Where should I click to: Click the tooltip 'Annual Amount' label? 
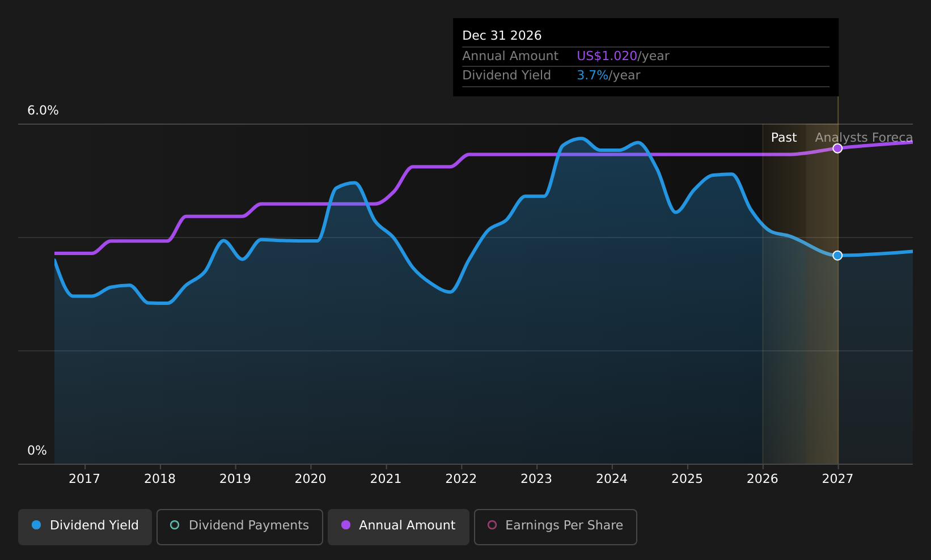(510, 56)
